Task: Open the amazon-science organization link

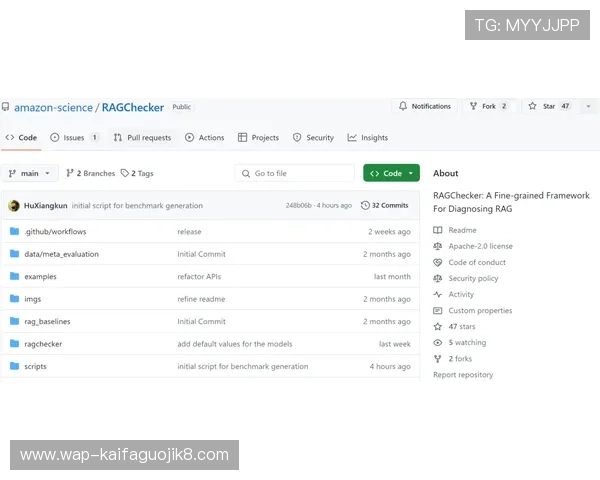Action: pos(53,108)
